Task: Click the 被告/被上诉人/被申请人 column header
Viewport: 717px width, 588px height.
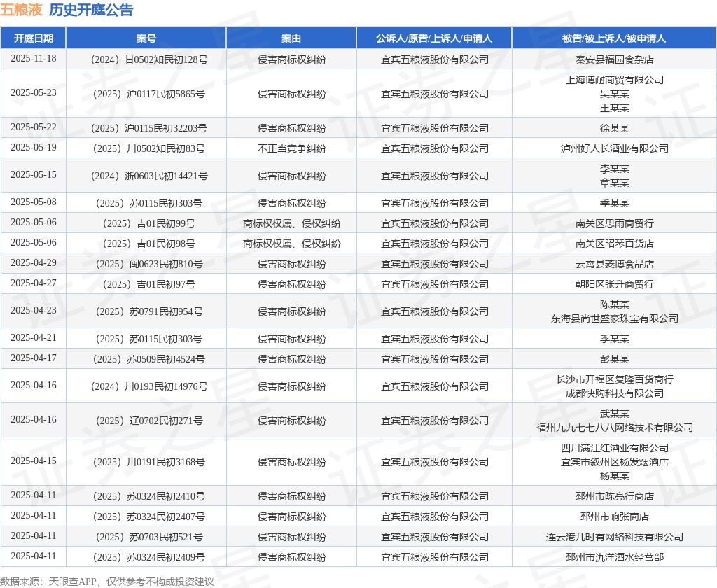Action: click(x=614, y=38)
